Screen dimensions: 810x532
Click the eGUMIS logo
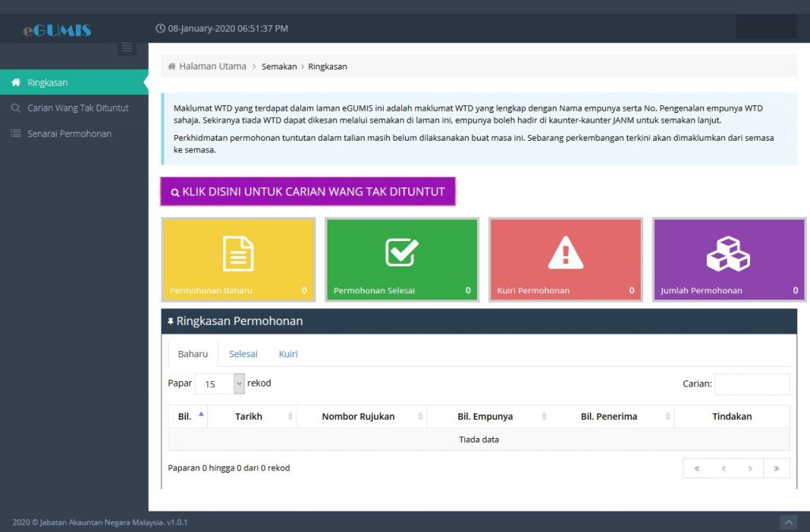tap(57, 30)
